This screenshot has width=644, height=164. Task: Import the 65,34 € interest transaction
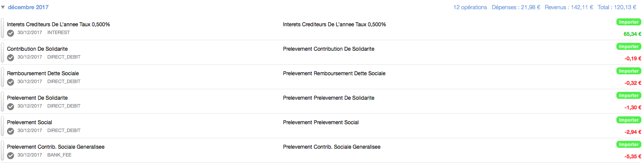click(x=628, y=22)
